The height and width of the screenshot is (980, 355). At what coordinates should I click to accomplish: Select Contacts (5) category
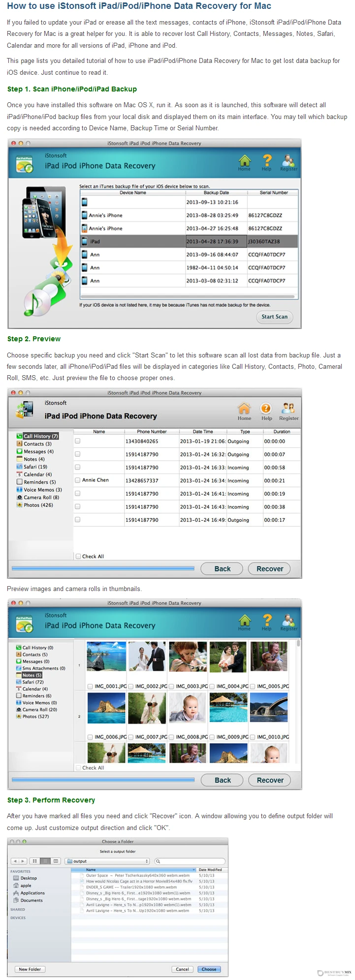(x=32, y=654)
